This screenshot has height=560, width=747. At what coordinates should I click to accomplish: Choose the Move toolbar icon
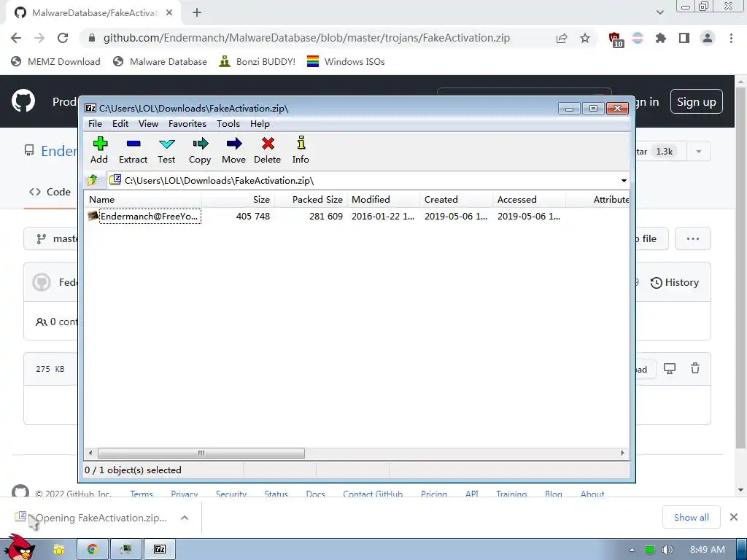(x=233, y=150)
